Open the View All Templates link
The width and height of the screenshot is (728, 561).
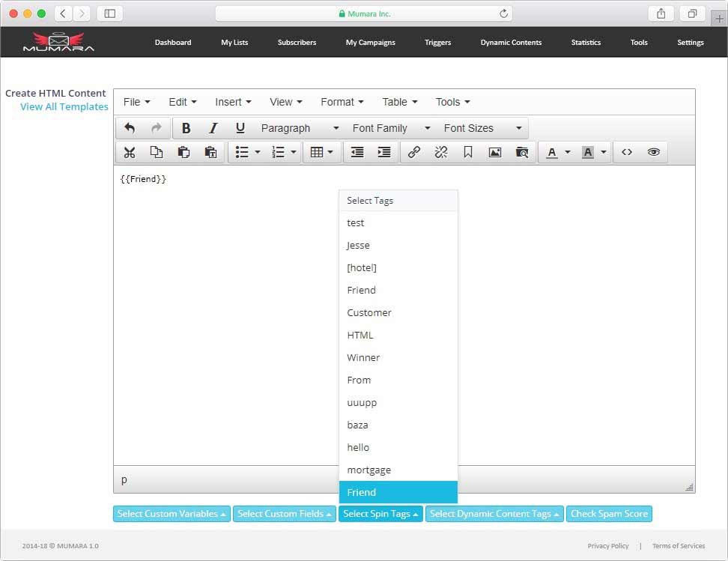(64, 106)
